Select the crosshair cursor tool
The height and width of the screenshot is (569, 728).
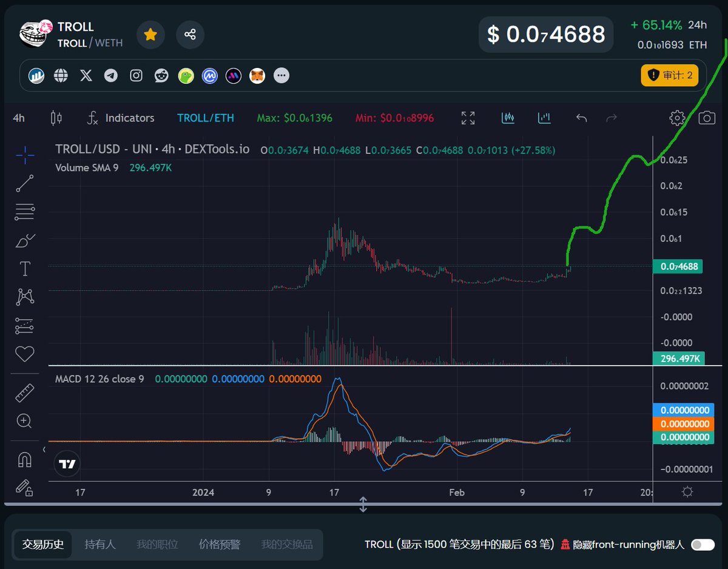[25, 155]
